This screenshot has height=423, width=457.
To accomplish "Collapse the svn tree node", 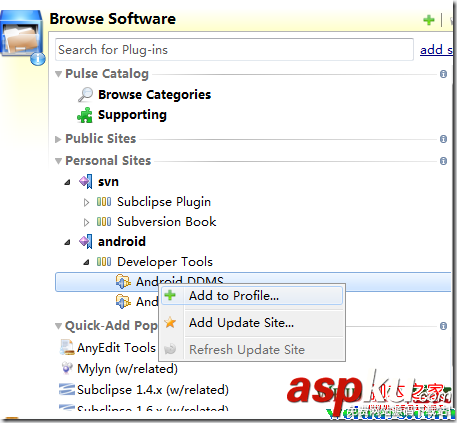I will pyautogui.click(x=68, y=182).
